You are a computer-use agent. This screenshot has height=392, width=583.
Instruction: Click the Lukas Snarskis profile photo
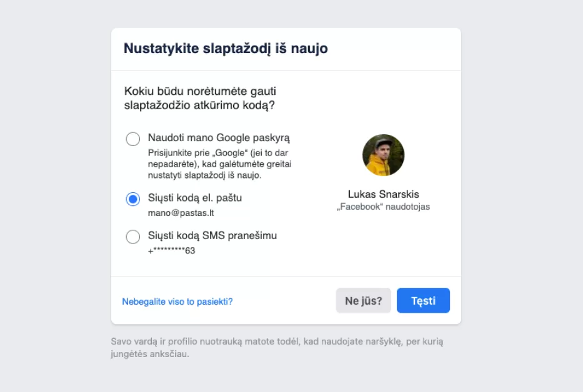[x=383, y=155]
